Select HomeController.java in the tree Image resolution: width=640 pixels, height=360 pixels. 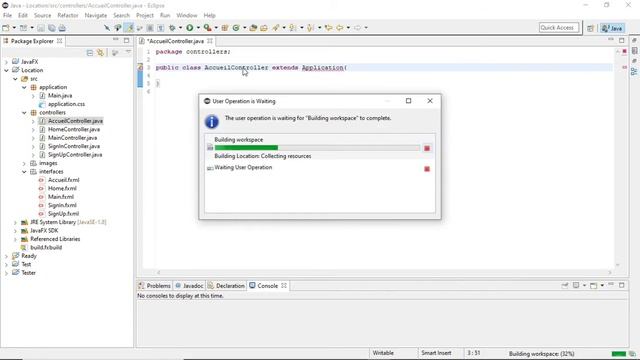(x=74, y=129)
